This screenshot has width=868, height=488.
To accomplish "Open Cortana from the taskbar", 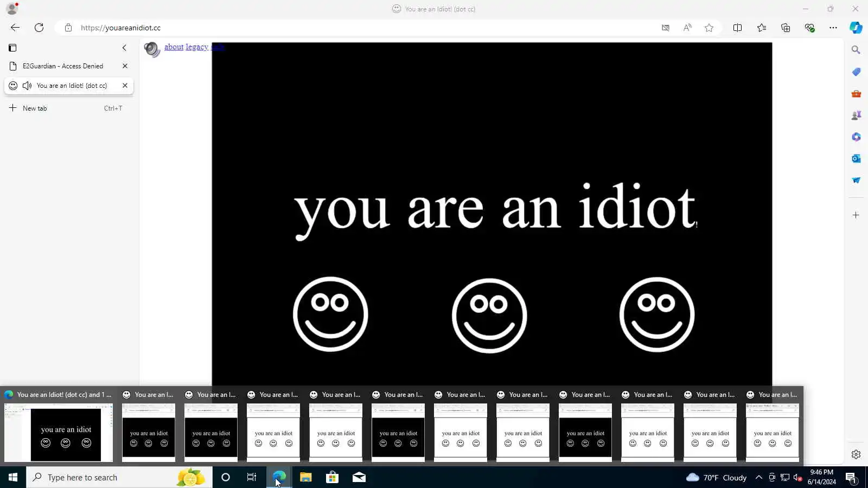I will click(226, 477).
